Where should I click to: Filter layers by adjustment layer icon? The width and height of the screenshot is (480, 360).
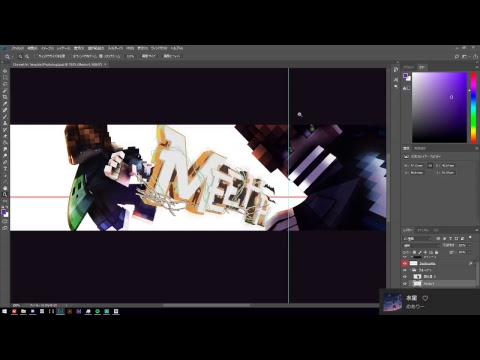point(444,238)
